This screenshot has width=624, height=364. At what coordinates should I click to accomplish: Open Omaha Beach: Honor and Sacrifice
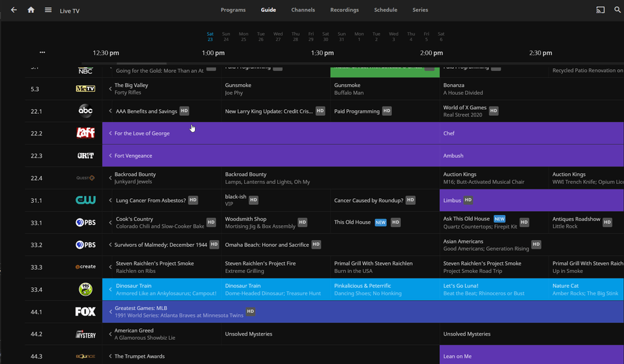pos(331,245)
